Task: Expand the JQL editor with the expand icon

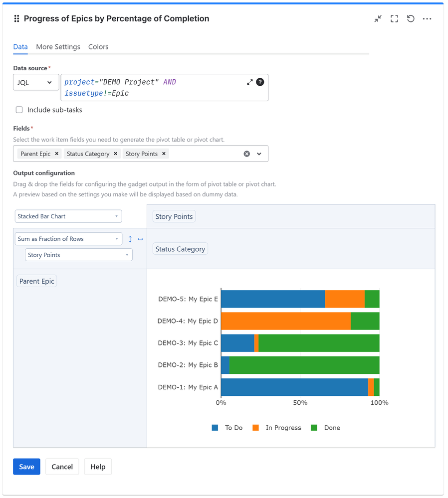Action: pos(249,82)
